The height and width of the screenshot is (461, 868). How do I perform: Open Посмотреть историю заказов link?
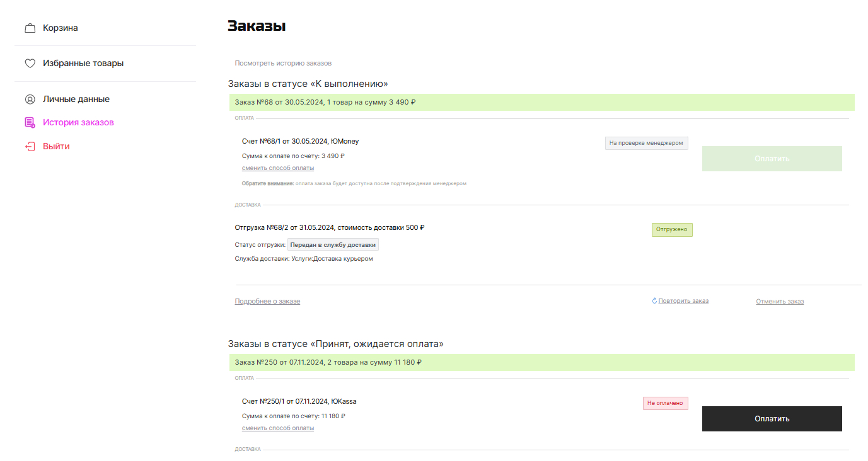[x=283, y=64]
